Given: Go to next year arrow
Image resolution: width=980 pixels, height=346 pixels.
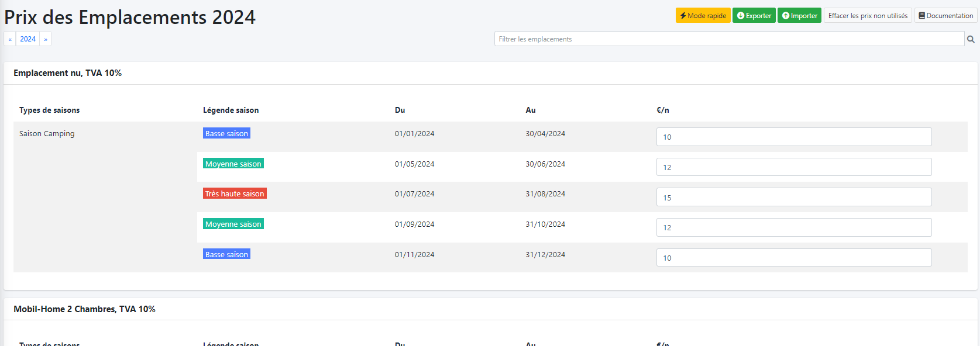Looking at the screenshot, I should pyautogui.click(x=46, y=39).
